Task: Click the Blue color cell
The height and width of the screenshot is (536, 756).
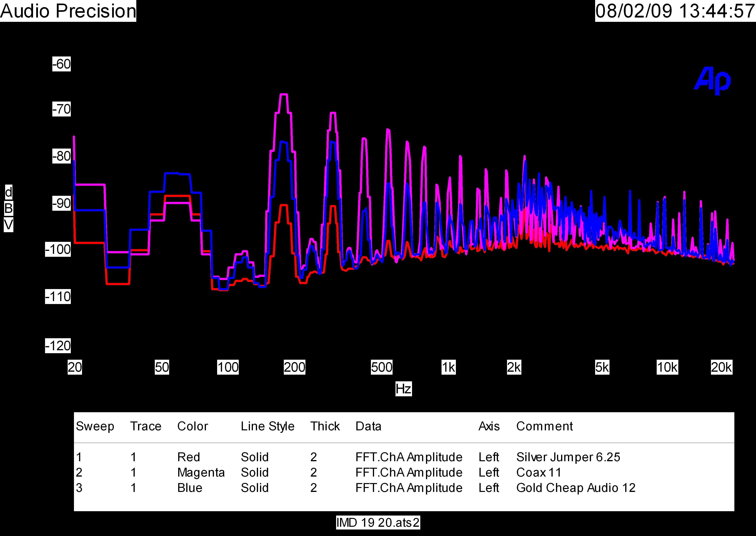Action: pos(190,488)
